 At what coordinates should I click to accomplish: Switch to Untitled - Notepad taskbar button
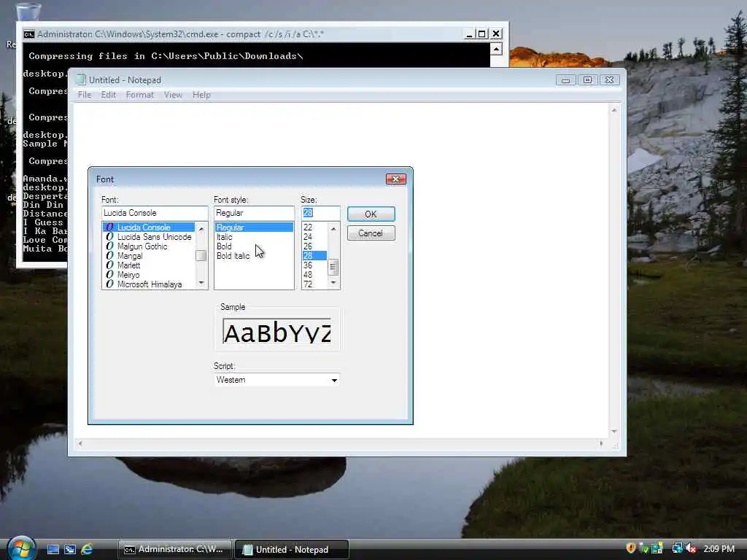click(292, 550)
